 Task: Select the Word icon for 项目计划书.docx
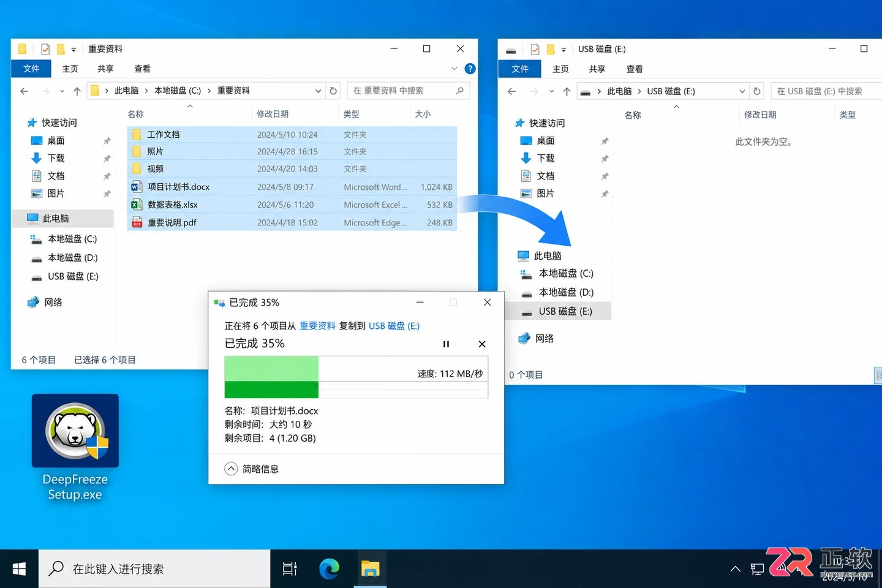(x=137, y=187)
